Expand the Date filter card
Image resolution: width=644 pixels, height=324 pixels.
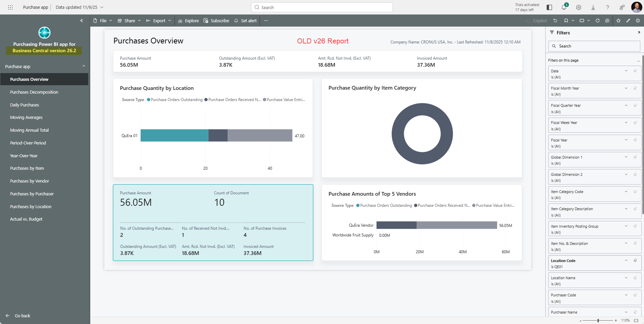point(626,71)
